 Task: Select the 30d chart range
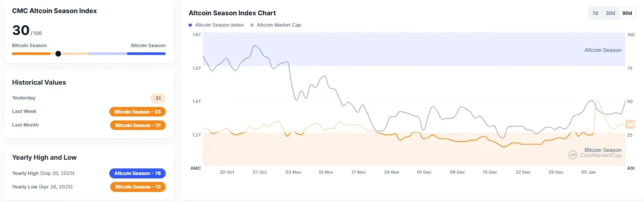(x=610, y=13)
